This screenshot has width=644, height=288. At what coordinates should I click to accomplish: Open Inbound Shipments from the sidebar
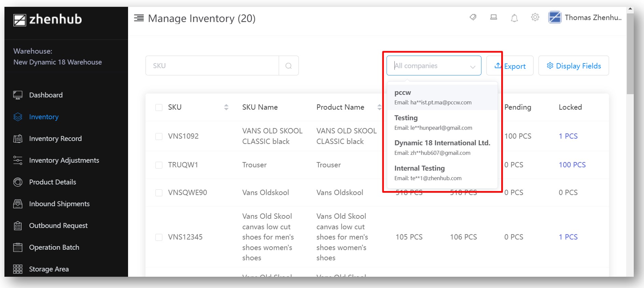(59, 204)
